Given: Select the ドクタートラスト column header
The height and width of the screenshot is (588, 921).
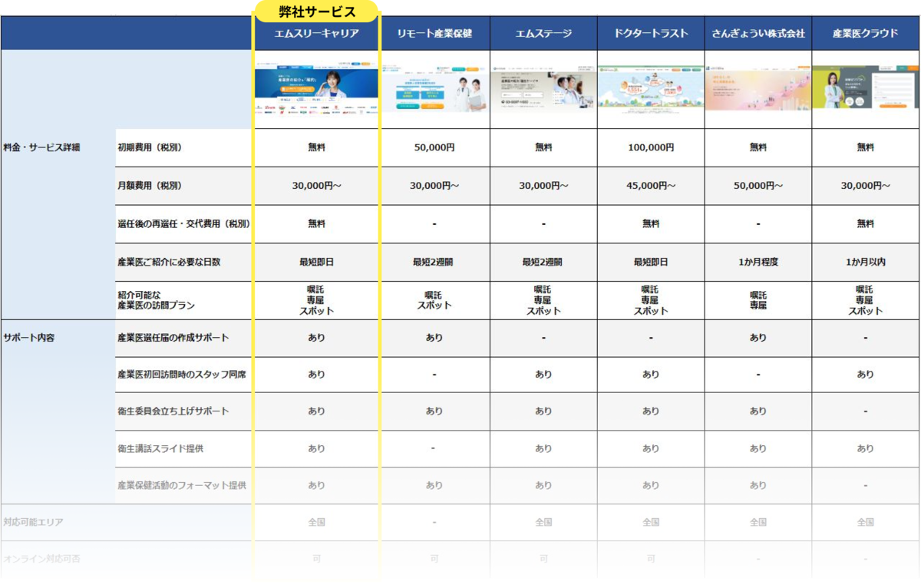Looking at the screenshot, I should [651, 34].
